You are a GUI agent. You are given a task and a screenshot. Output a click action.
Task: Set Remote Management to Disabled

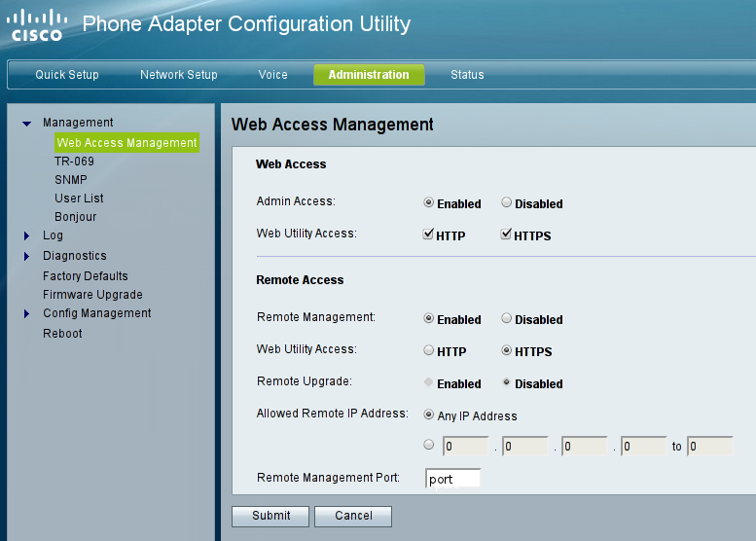click(x=507, y=318)
